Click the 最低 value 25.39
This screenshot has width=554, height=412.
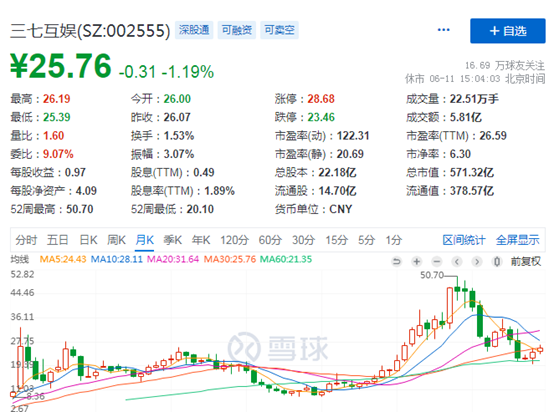pyautogui.click(x=57, y=117)
